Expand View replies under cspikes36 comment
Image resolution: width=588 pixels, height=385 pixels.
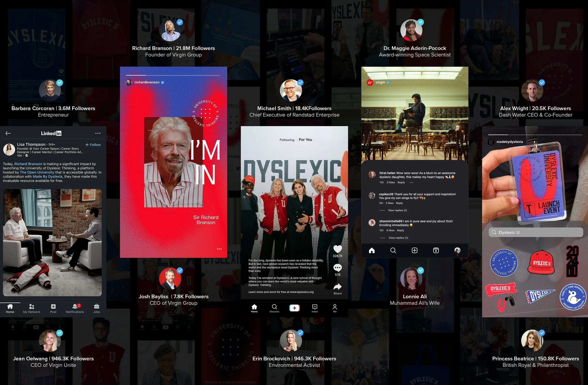click(397, 210)
